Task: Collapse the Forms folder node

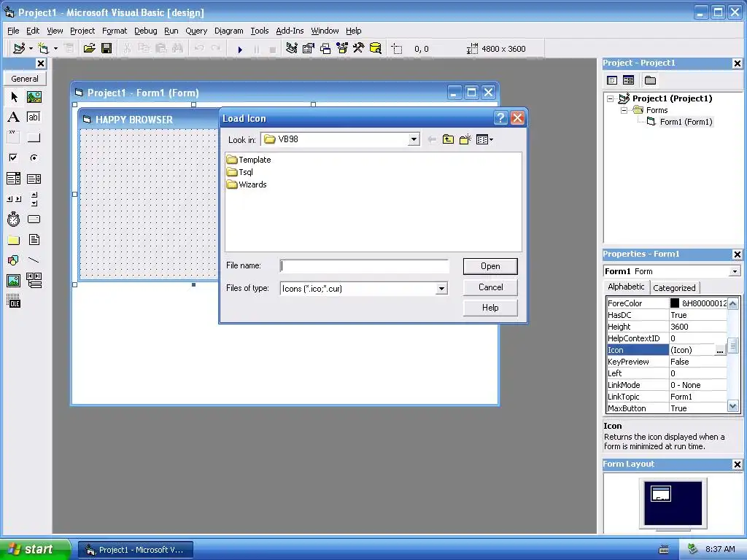Action: coord(624,111)
